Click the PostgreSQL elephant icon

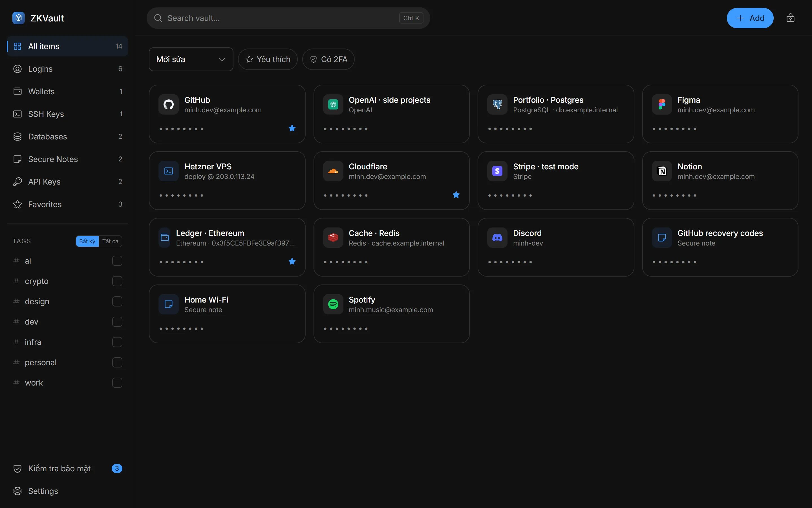pos(497,104)
